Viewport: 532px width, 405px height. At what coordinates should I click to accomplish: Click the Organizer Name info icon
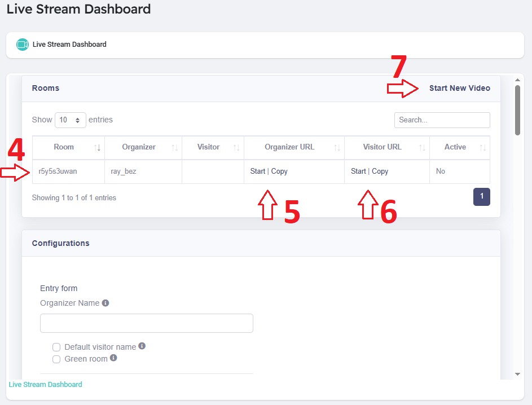click(105, 303)
